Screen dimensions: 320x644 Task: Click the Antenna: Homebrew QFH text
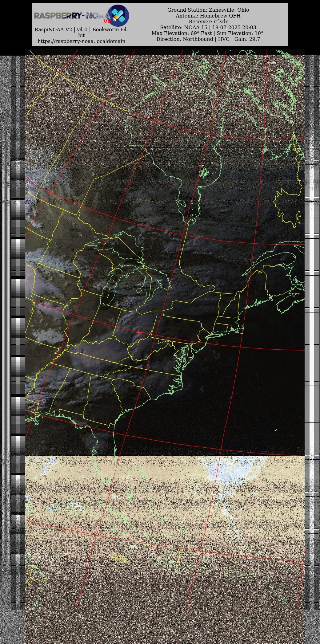click(208, 16)
